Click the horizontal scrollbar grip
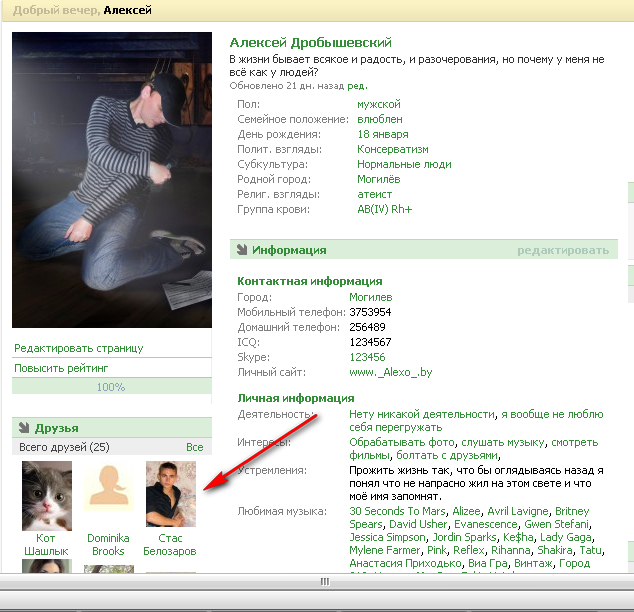 click(x=325, y=582)
